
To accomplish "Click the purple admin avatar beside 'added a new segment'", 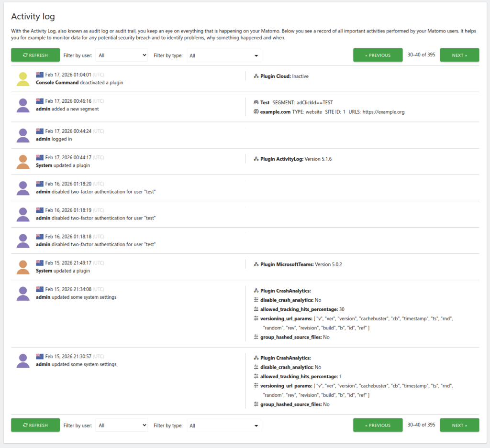I will (x=23, y=106).
